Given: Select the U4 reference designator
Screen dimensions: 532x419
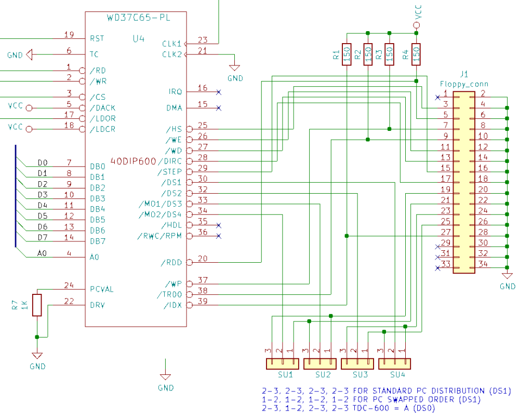Looking at the screenshot, I should (139, 38).
